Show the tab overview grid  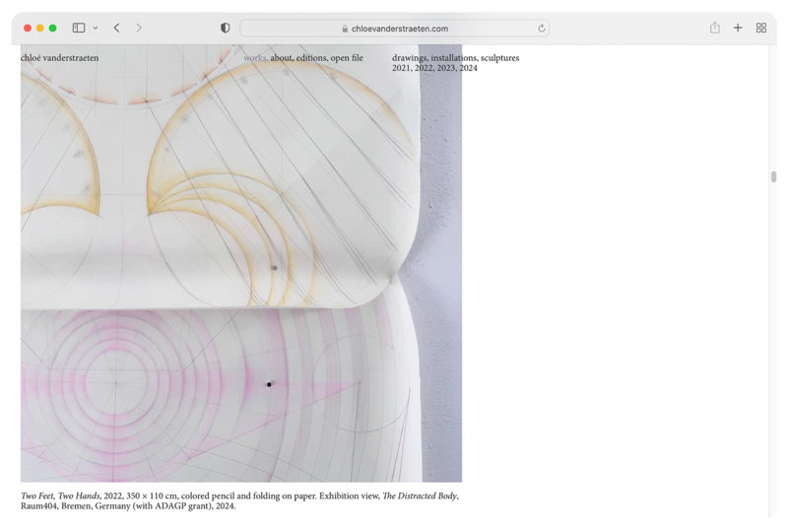(x=760, y=29)
